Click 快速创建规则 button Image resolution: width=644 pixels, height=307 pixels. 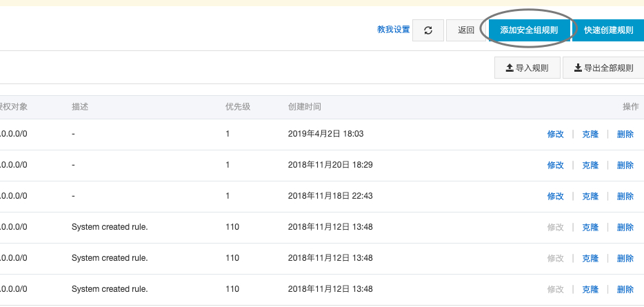(608, 30)
